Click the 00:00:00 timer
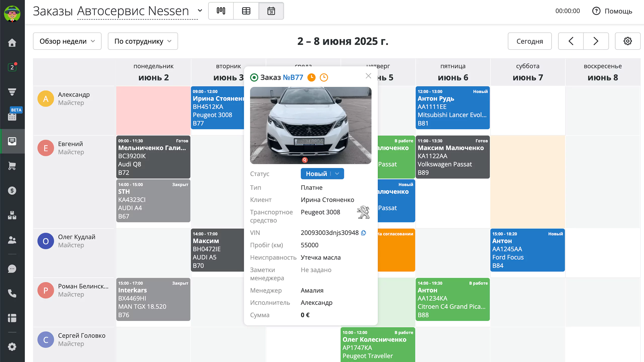 [x=568, y=11]
